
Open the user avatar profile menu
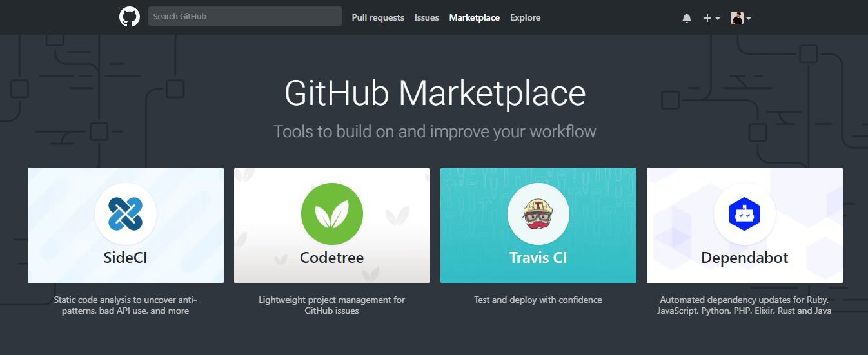[741, 18]
